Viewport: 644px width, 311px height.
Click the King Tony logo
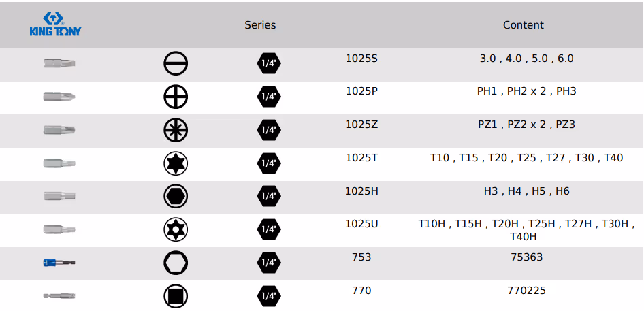tap(56, 24)
